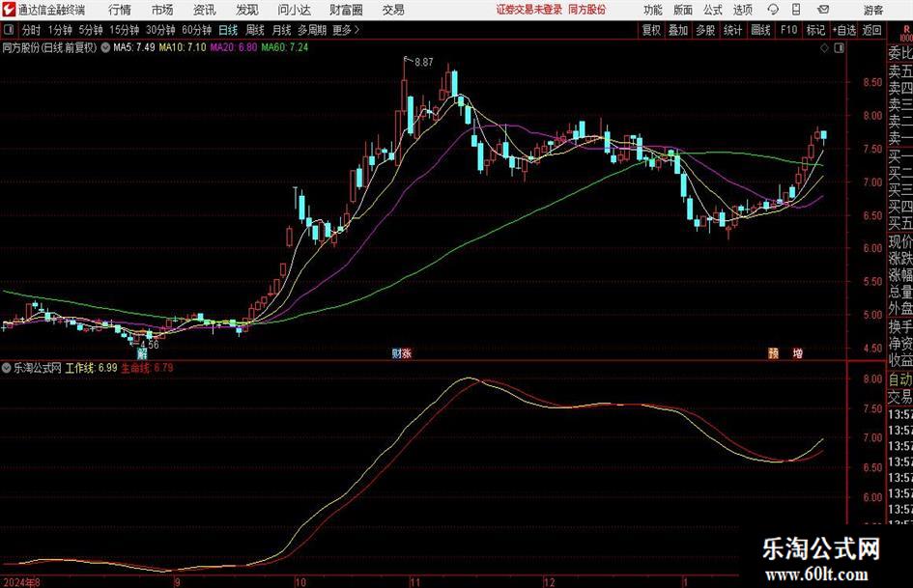Click the 通达信 red logo icon

[9, 10]
